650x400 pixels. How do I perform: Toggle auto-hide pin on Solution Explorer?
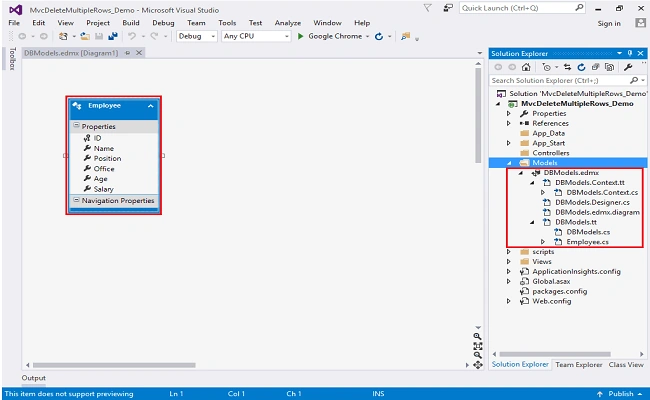tap(630, 53)
